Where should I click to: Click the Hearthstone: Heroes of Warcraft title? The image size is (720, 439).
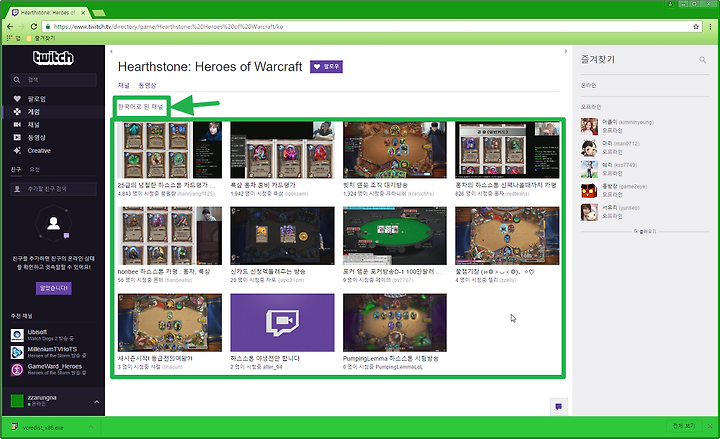pos(210,67)
